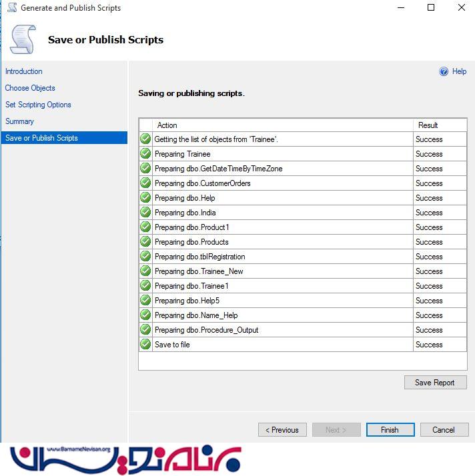Switch to Set Scripting Options page

(x=38, y=105)
